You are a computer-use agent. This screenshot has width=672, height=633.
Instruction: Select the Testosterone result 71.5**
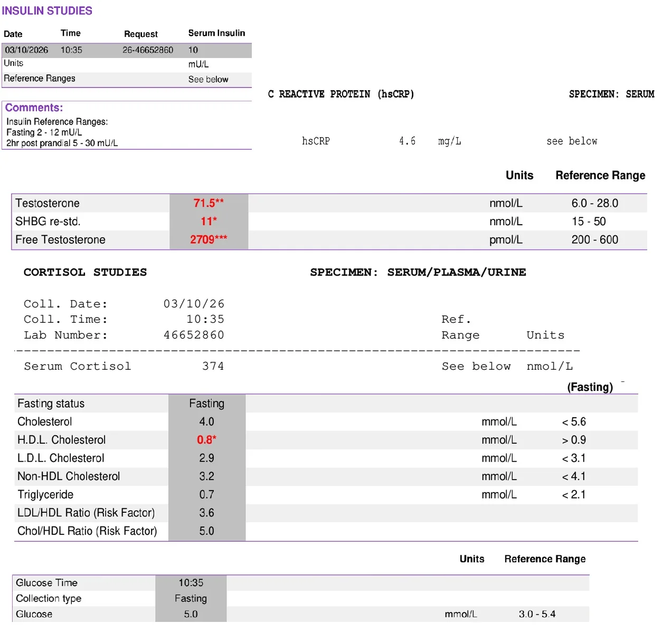tap(209, 203)
